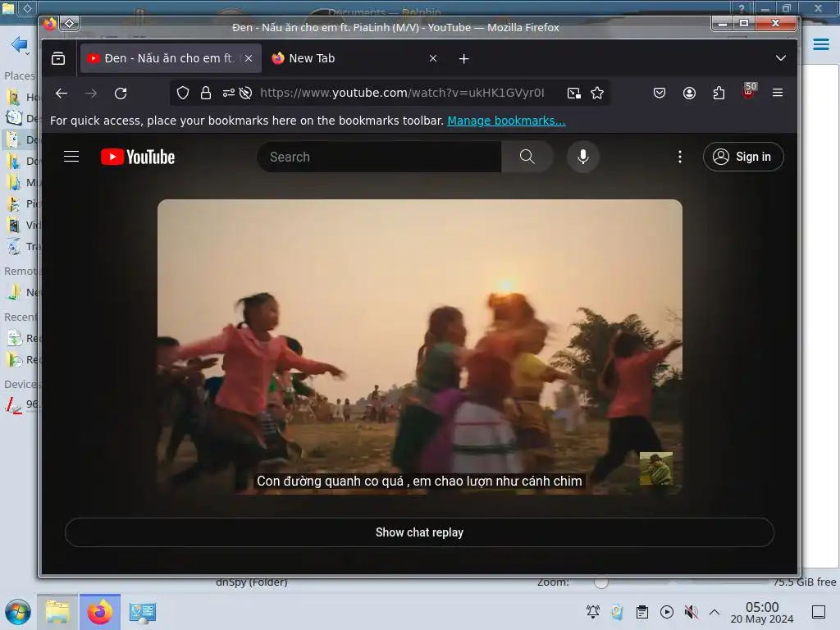Toggle Firefox window on all desktops pin

coord(70,24)
